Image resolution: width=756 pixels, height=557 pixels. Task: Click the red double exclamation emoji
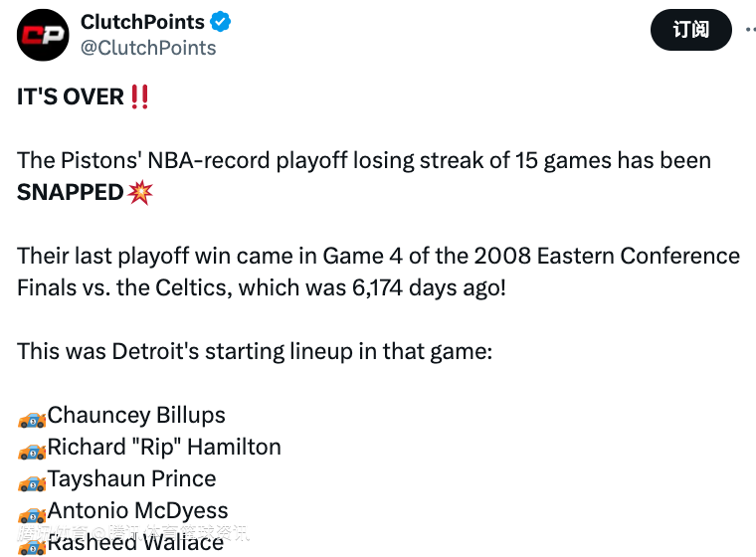tap(140, 96)
